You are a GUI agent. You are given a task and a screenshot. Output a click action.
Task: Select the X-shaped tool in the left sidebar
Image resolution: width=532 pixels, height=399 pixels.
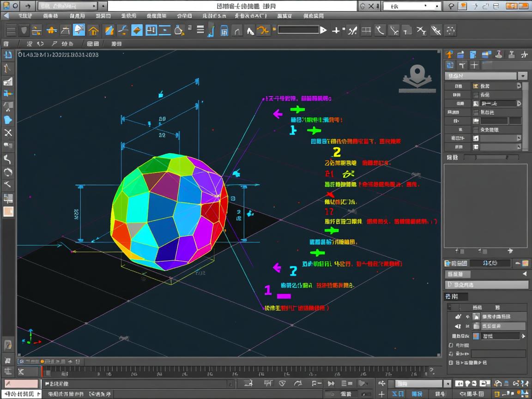tap(8, 133)
